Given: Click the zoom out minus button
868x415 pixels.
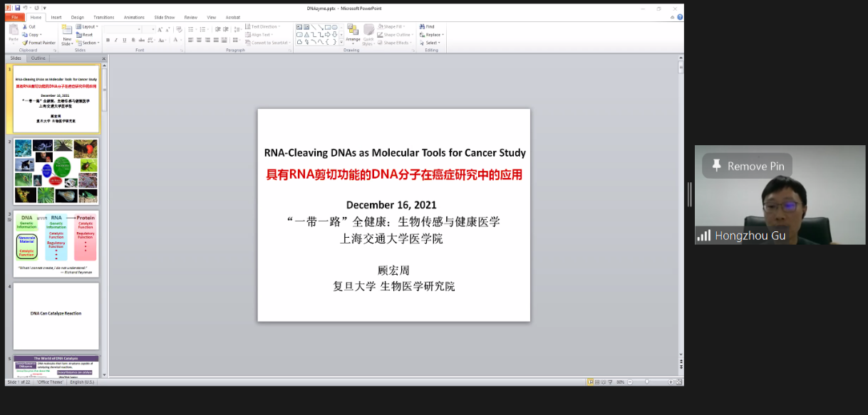Looking at the screenshot, I should click(x=629, y=382).
